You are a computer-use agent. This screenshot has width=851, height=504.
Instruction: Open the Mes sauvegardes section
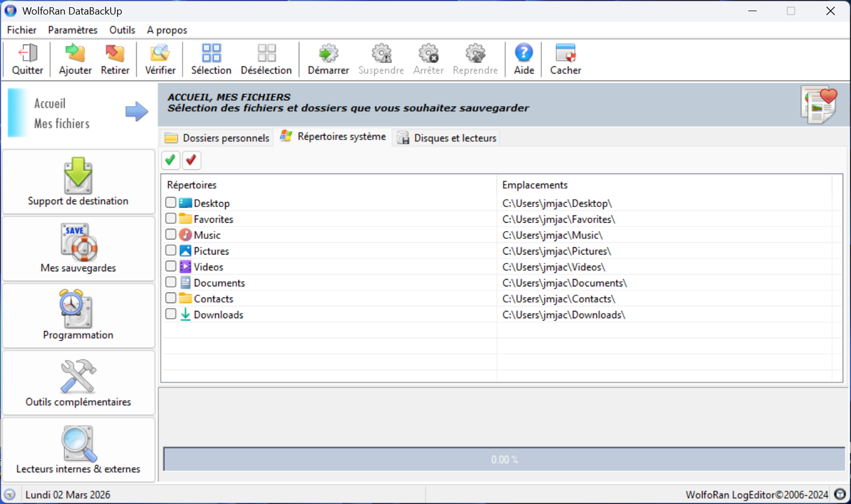(78, 249)
